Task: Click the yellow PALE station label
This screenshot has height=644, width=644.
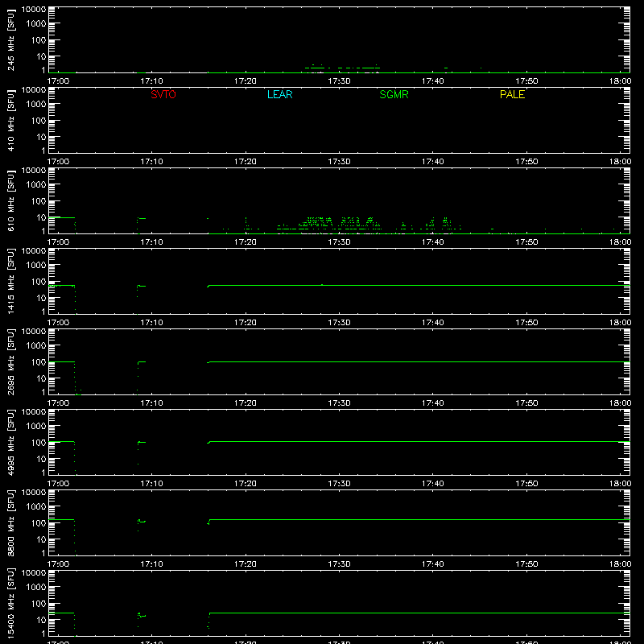Action: tap(512, 94)
